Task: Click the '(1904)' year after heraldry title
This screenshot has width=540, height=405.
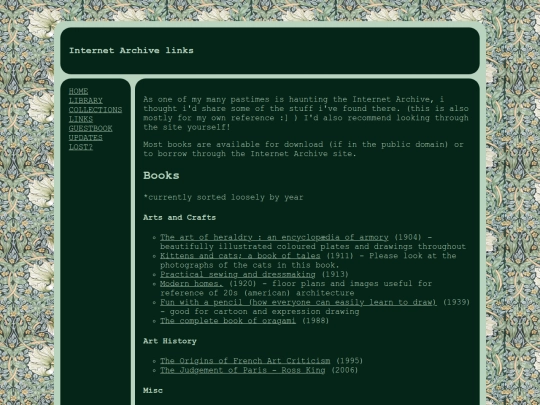Action: pos(408,237)
